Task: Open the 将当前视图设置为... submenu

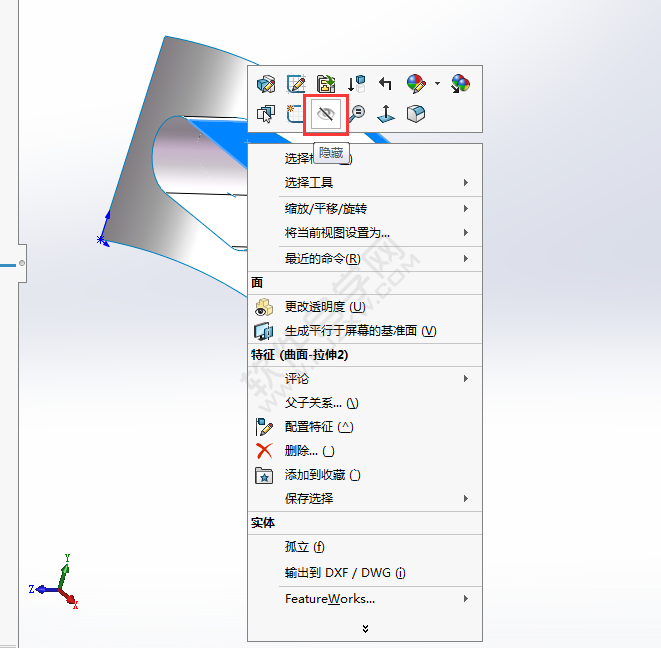Action: 365,233
